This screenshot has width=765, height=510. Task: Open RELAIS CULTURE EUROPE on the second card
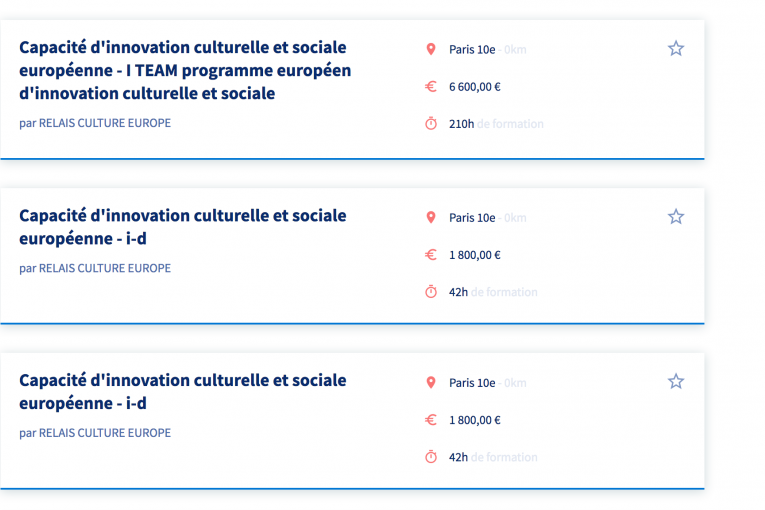pyautogui.click(x=105, y=268)
